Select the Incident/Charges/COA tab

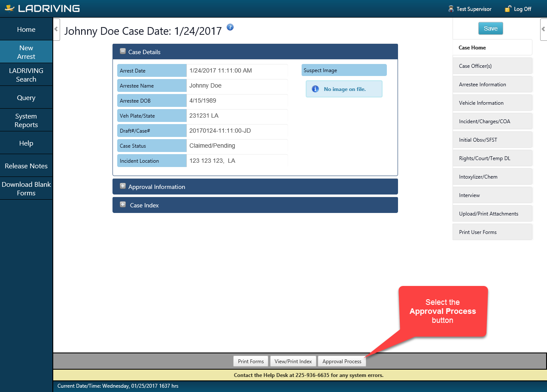point(492,122)
